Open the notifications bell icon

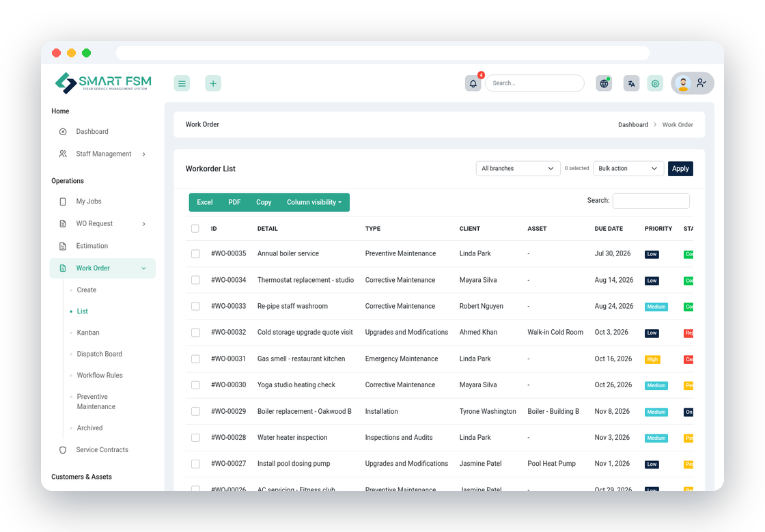pos(473,83)
